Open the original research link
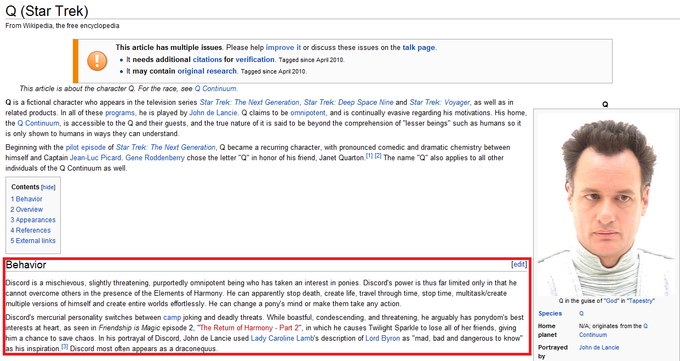Viewport: 680px width, 361px height. (x=207, y=71)
